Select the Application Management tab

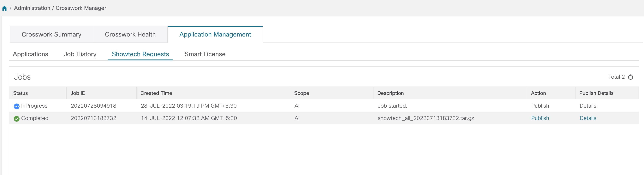point(215,34)
